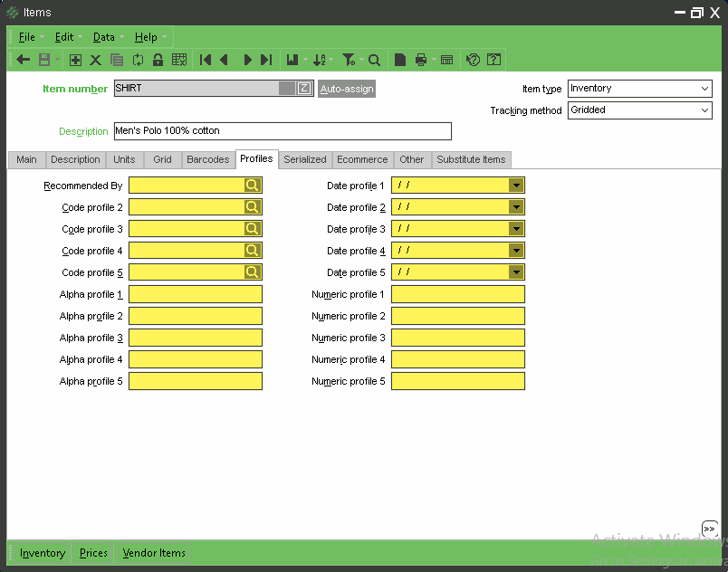Click the Alpha profile 5 input field
This screenshot has width=728, height=572.
tap(196, 381)
